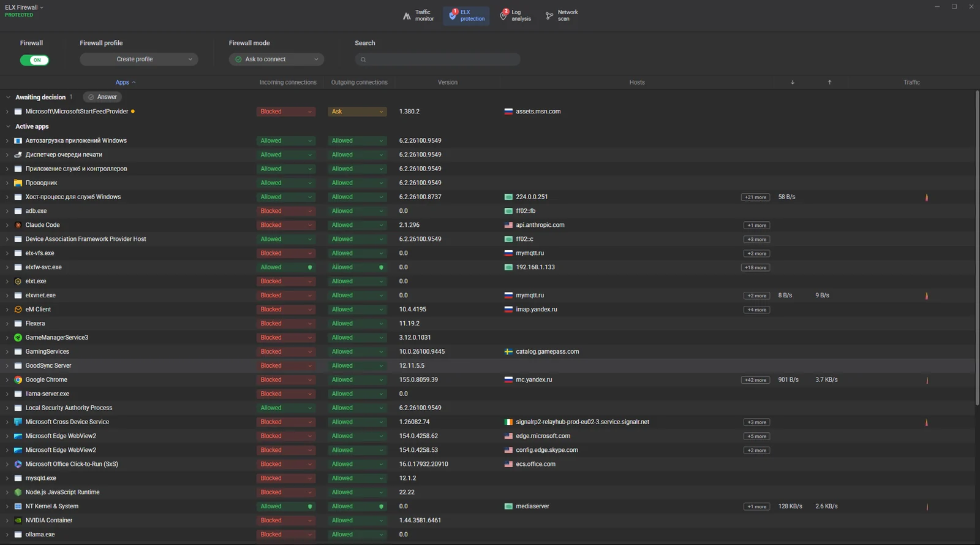Viewport: 980px width, 545px height.
Task: Click the Log analysis icon
Action: (x=503, y=15)
